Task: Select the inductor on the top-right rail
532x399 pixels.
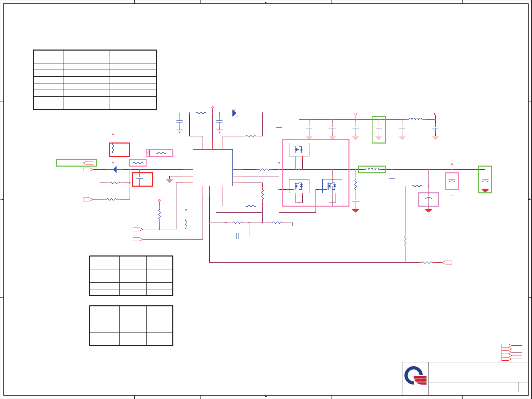Action: [415, 119]
